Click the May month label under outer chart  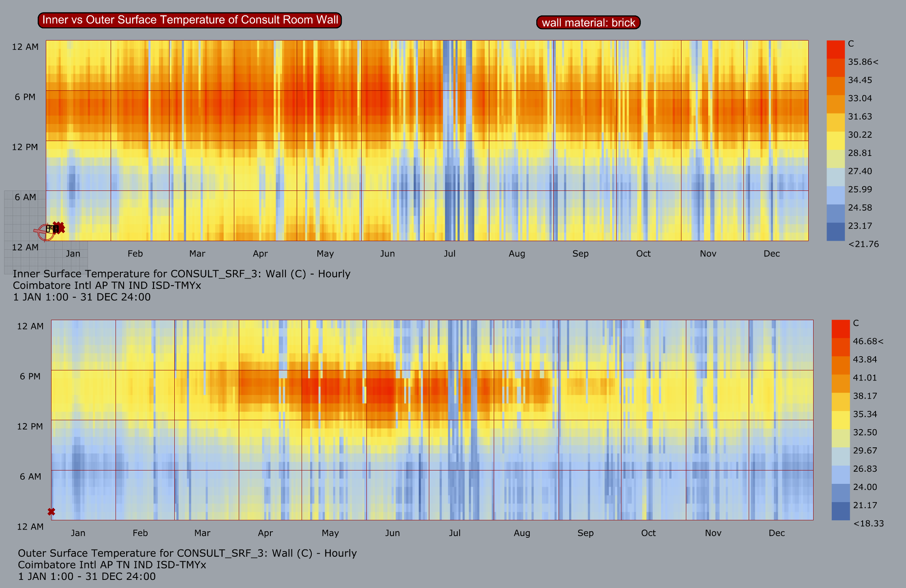point(330,533)
